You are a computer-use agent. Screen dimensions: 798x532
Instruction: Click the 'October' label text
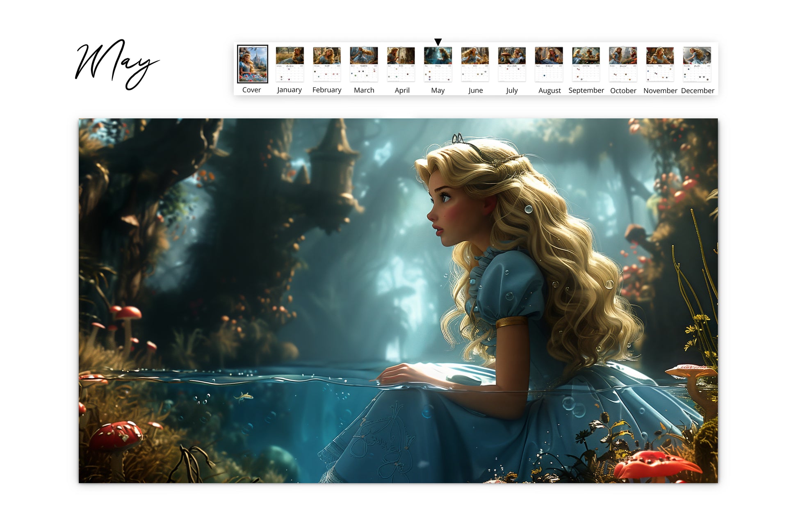[x=623, y=91]
